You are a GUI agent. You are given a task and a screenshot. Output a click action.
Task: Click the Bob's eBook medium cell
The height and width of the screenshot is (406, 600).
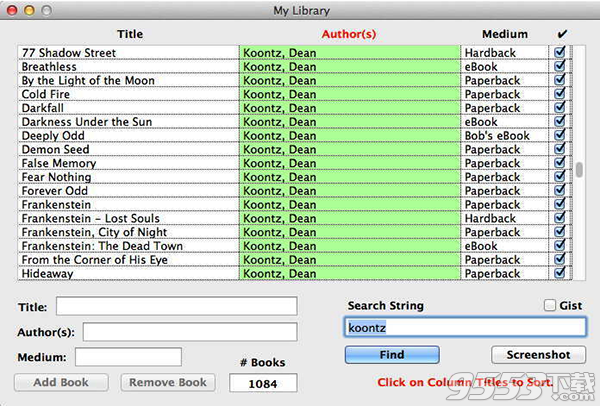coord(505,135)
